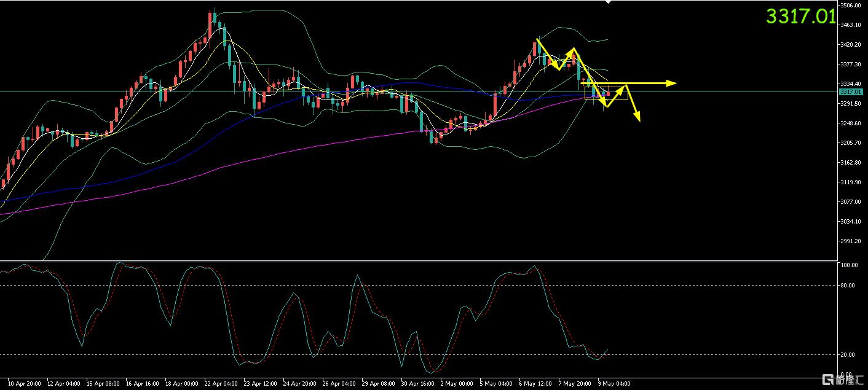The width and height of the screenshot is (868, 390).
Task: Click the 3034.10 price axis label
Action: pyautogui.click(x=852, y=221)
